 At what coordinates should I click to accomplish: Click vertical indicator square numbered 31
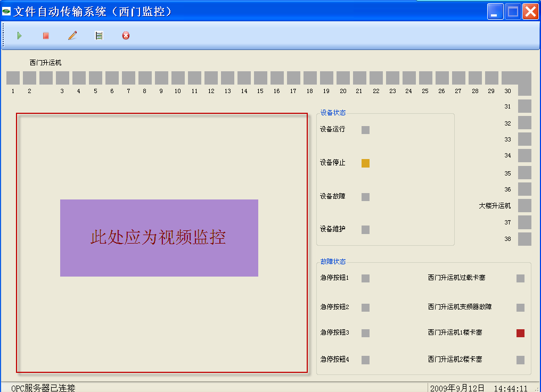(x=525, y=106)
